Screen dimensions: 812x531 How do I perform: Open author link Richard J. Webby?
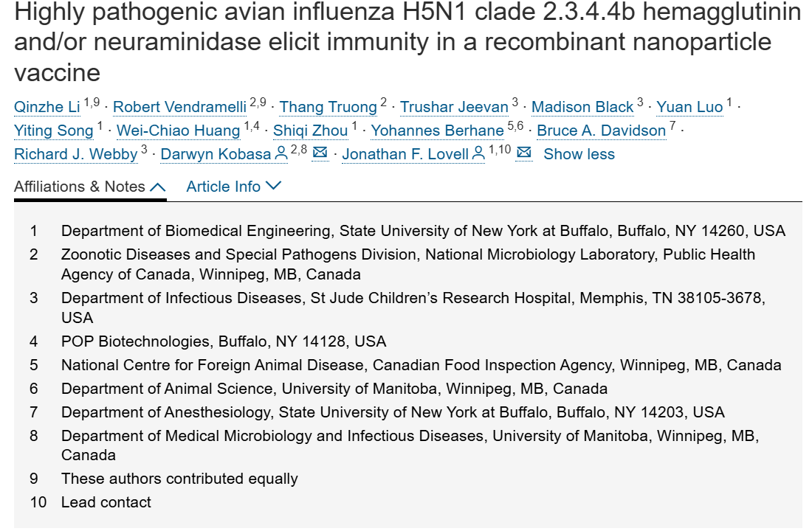point(75,154)
